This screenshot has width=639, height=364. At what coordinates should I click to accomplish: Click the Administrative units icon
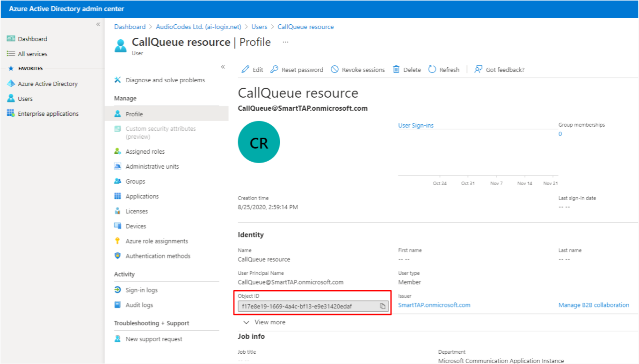(118, 166)
